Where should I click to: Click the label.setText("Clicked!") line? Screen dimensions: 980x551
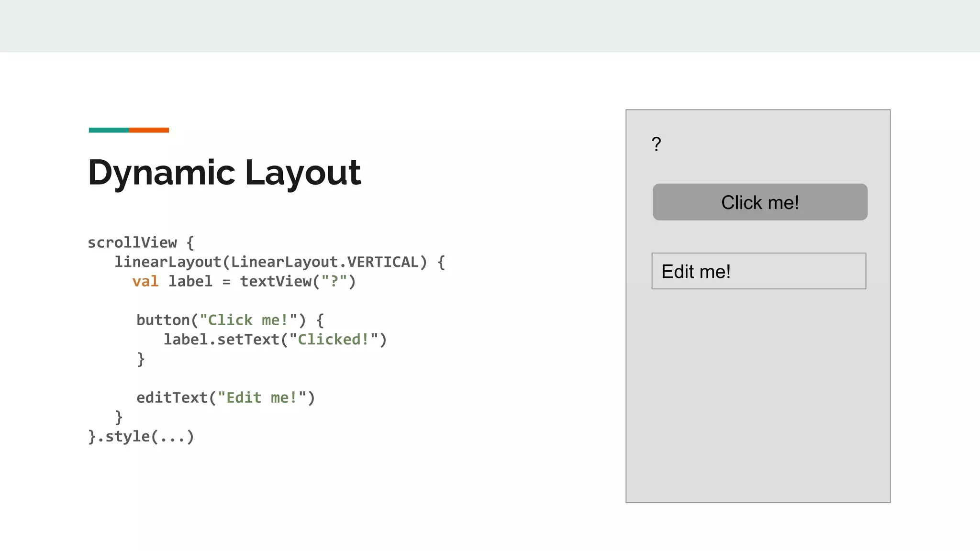point(275,340)
